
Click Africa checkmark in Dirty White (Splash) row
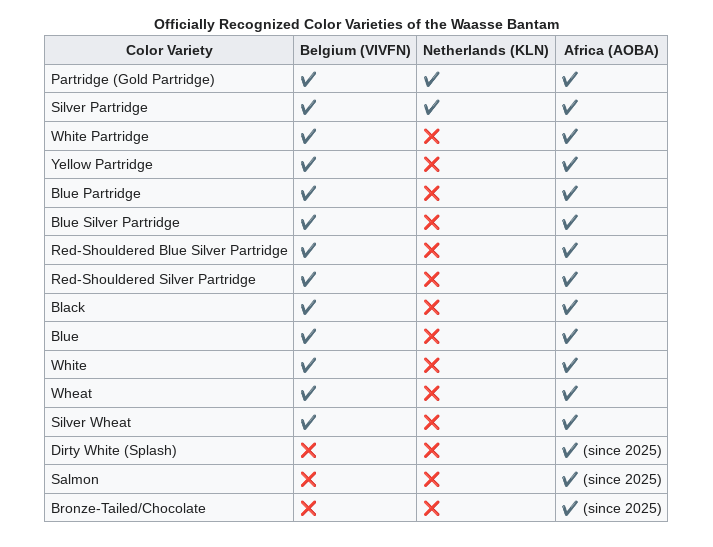570,451
